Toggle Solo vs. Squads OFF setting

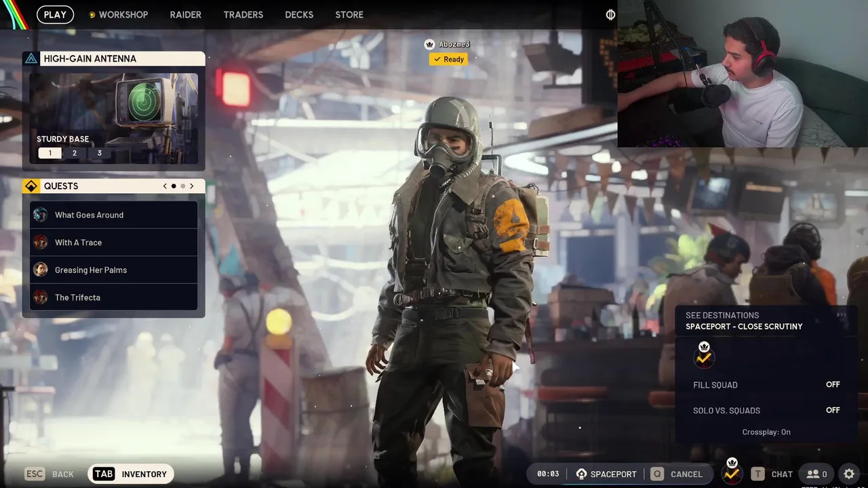pyautogui.click(x=833, y=410)
